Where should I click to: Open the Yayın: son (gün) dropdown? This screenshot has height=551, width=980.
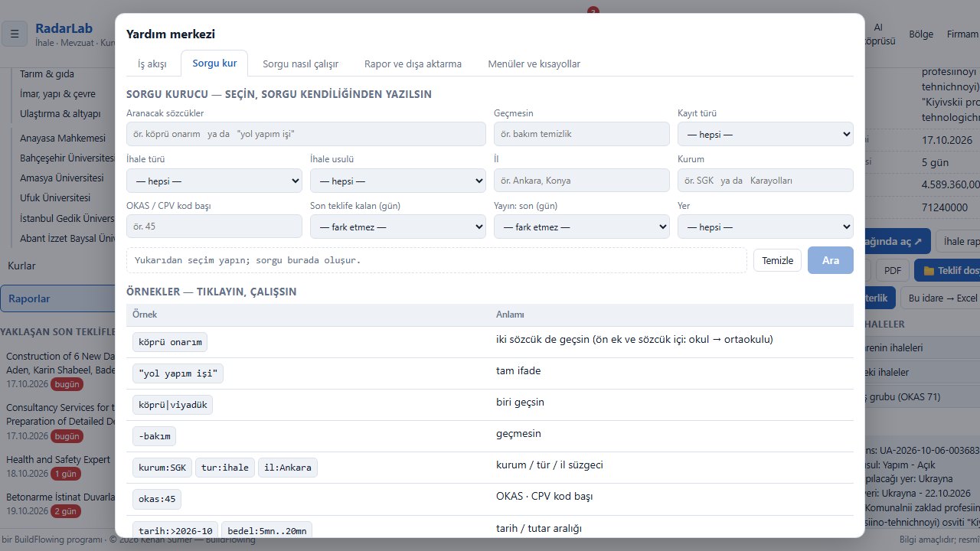tap(582, 227)
